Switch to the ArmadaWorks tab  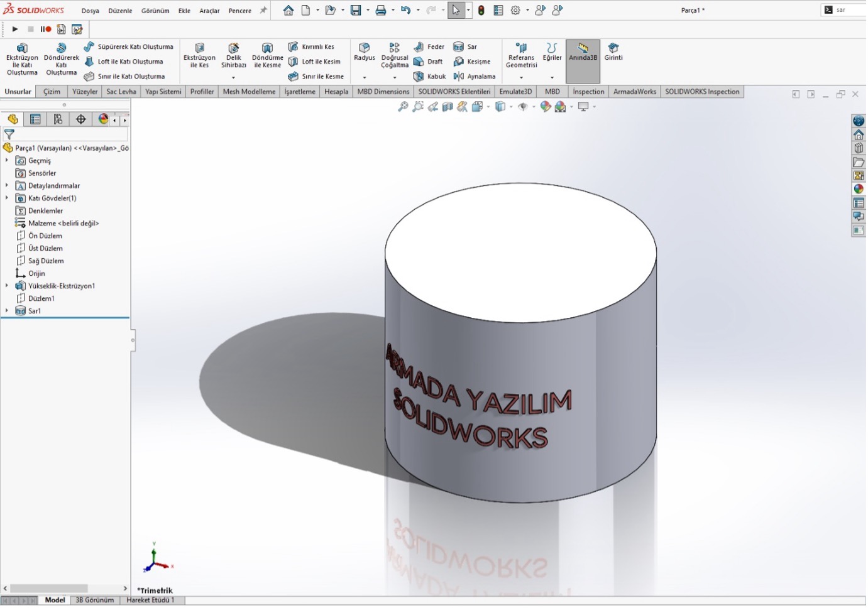click(x=635, y=92)
